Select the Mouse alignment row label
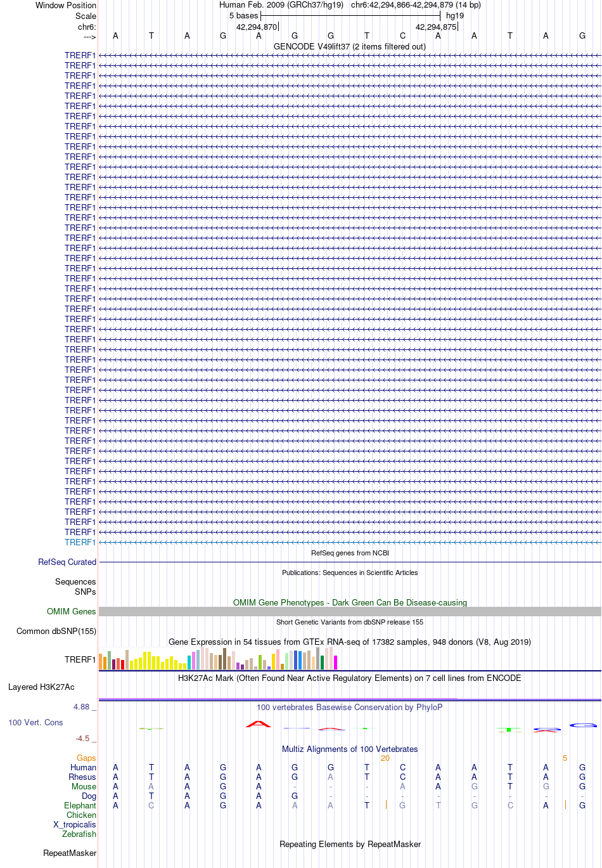Screen dimensions: 602x868 (x=84, y=786)
